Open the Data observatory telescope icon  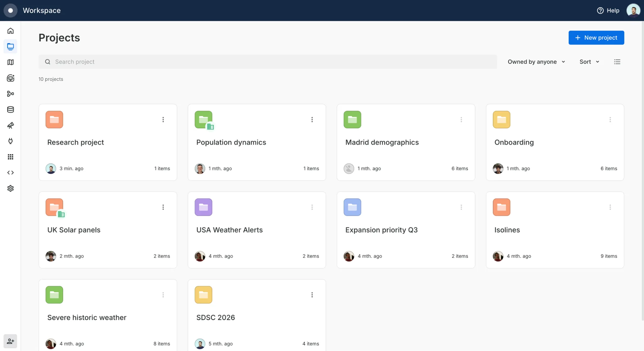pyautogui.click(x=10, y=125)
